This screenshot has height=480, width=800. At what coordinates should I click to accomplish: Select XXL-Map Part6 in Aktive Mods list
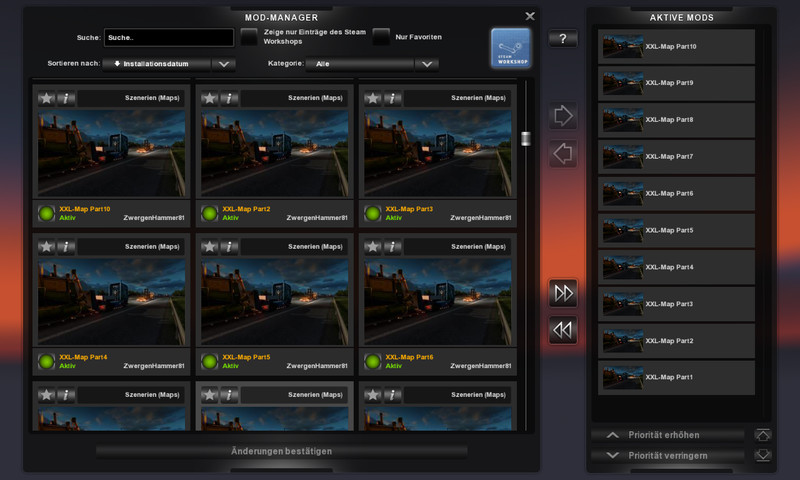tap(677, 193)
